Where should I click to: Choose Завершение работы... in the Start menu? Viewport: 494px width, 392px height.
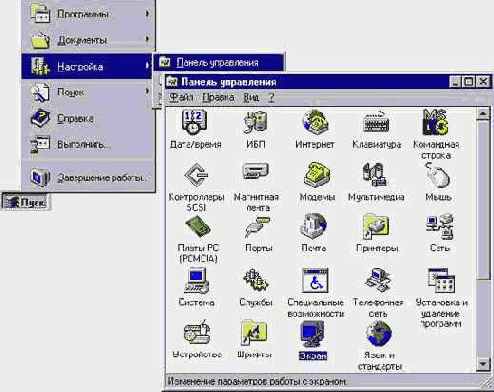click(88, 178)
